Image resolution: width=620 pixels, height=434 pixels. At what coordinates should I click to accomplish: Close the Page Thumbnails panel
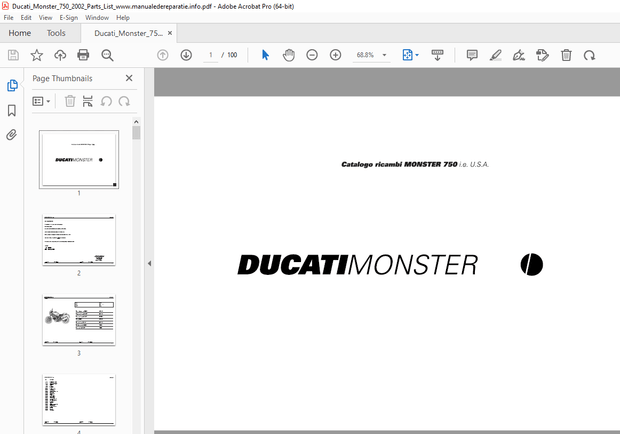pos(129,78)
